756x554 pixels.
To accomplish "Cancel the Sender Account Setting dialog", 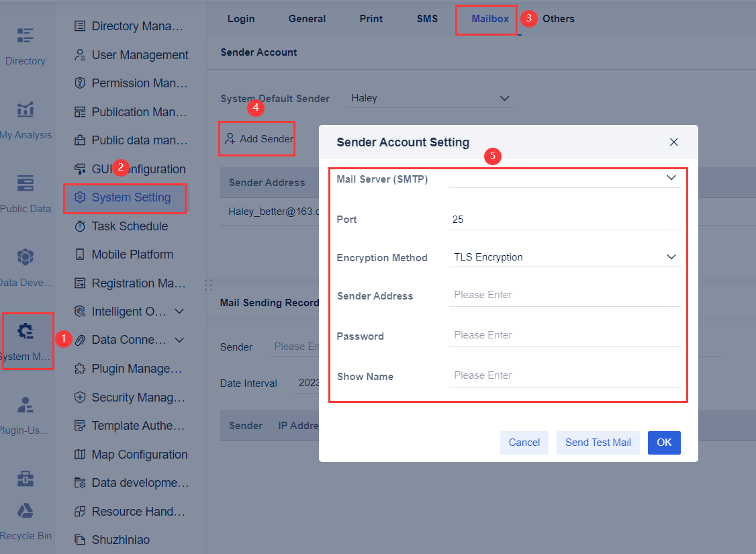I will [x=524, y=443].
